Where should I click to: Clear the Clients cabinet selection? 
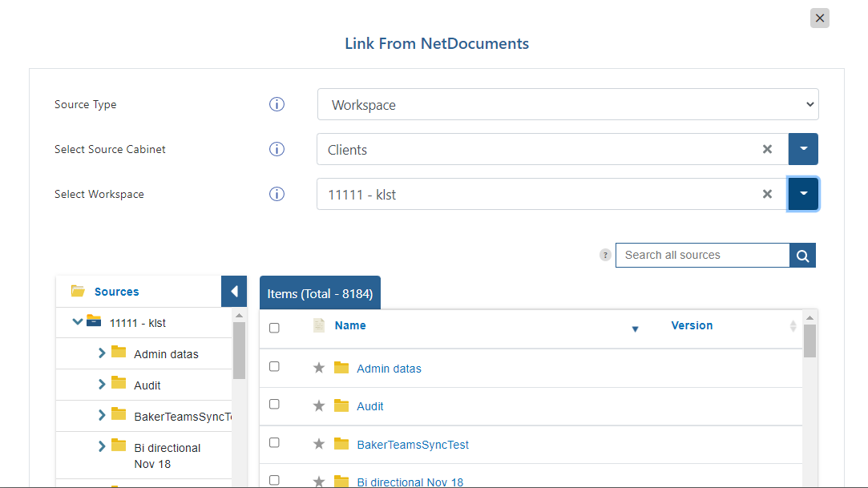pos(767,149)
